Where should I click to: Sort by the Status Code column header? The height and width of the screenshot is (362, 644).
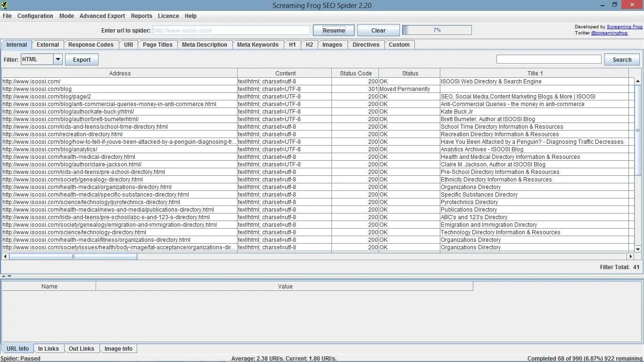pyautogui.click(x=355, y=74)
